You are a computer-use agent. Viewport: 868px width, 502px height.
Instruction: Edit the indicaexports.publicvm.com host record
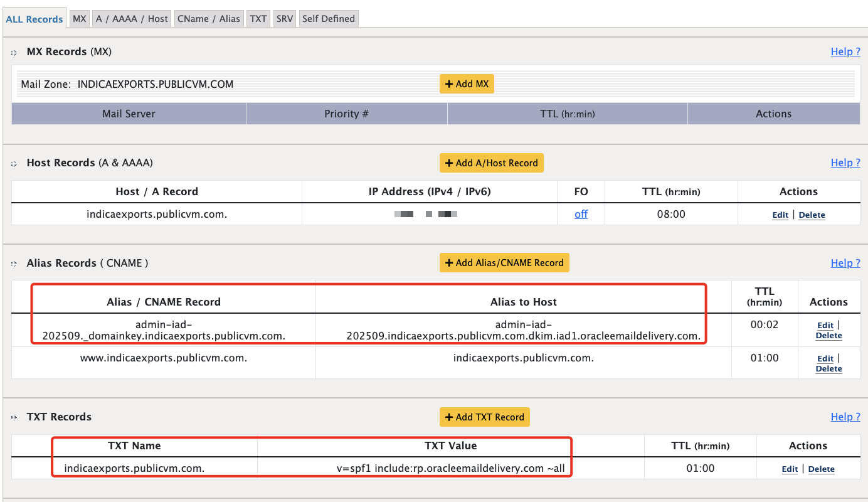pyautogui.click(x=780, y=215)
